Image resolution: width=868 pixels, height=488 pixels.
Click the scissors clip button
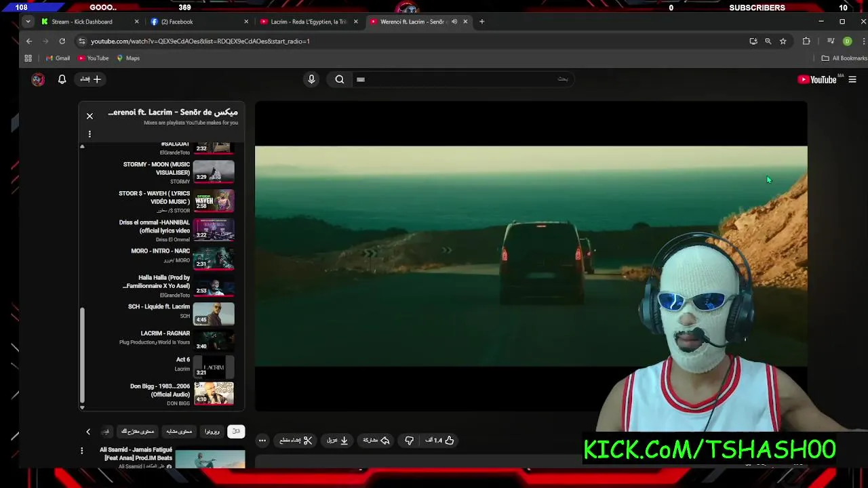296,441
